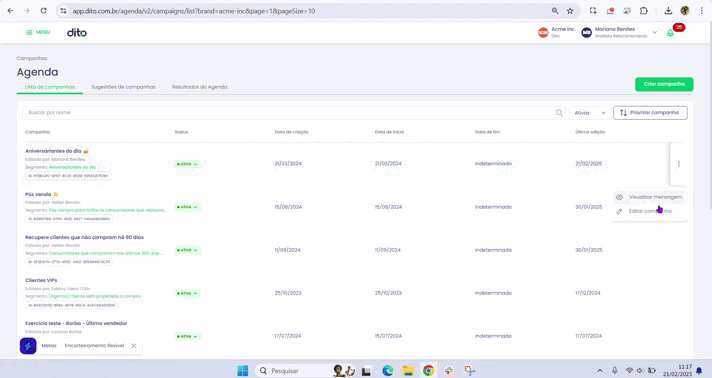Click the browser back arrow
This screenshot has width=712, height=378.
click(10, 10)
